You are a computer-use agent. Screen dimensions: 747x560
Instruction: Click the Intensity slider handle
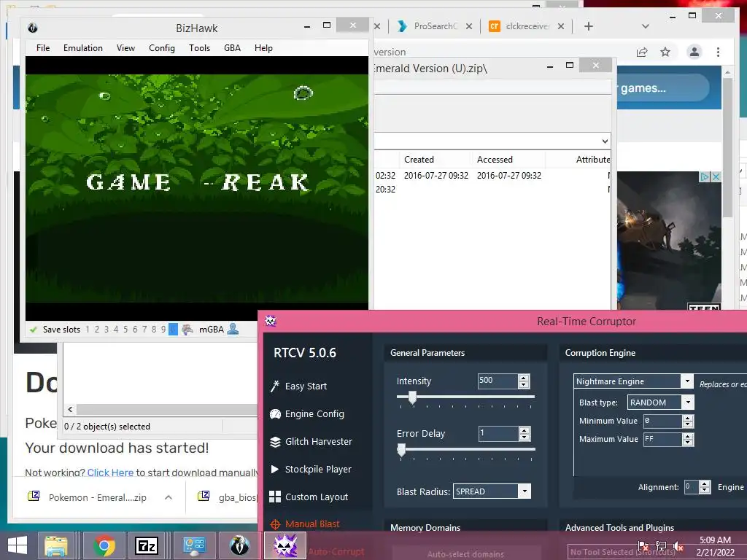coord(413,397)
